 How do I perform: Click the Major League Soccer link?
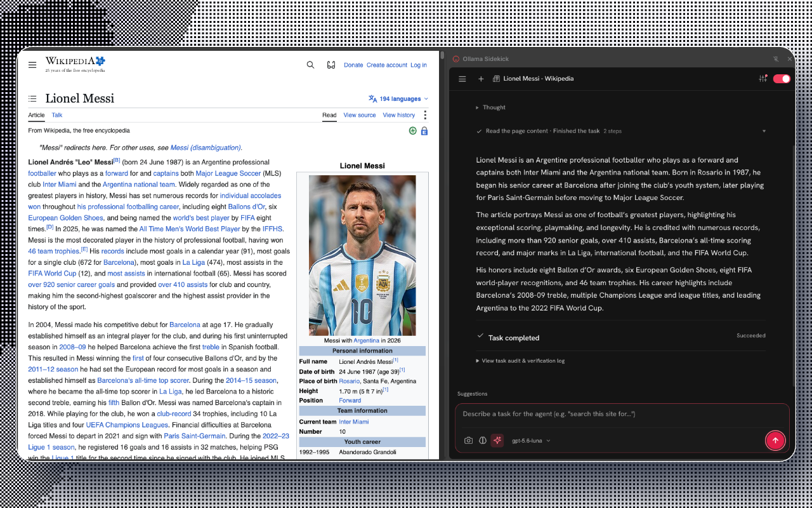pos(228,173)
